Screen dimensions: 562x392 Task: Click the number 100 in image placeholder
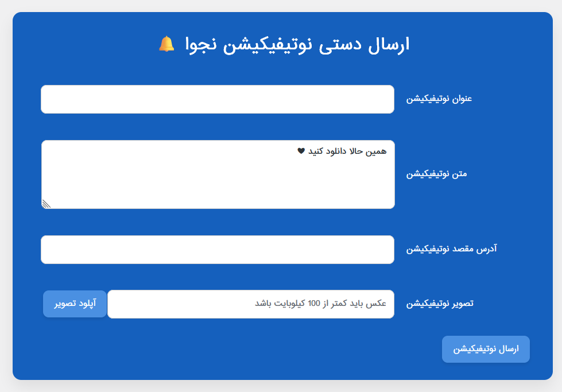point(313,304)
